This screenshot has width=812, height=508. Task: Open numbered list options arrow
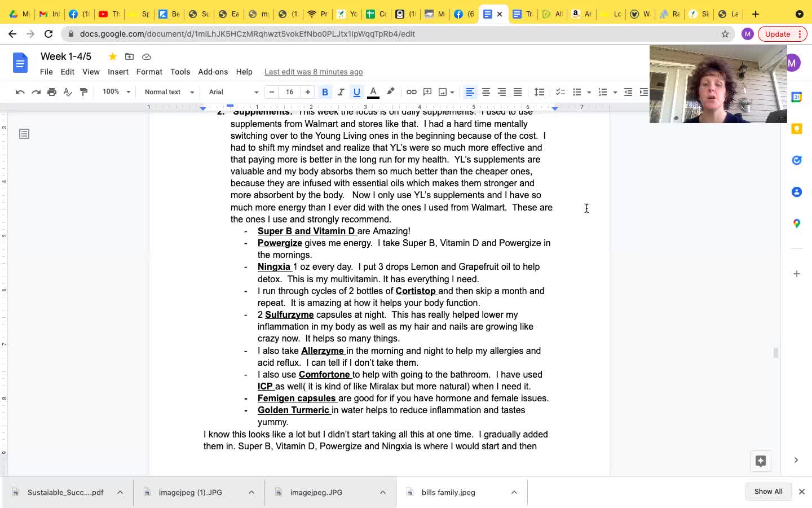pos(615,93)
